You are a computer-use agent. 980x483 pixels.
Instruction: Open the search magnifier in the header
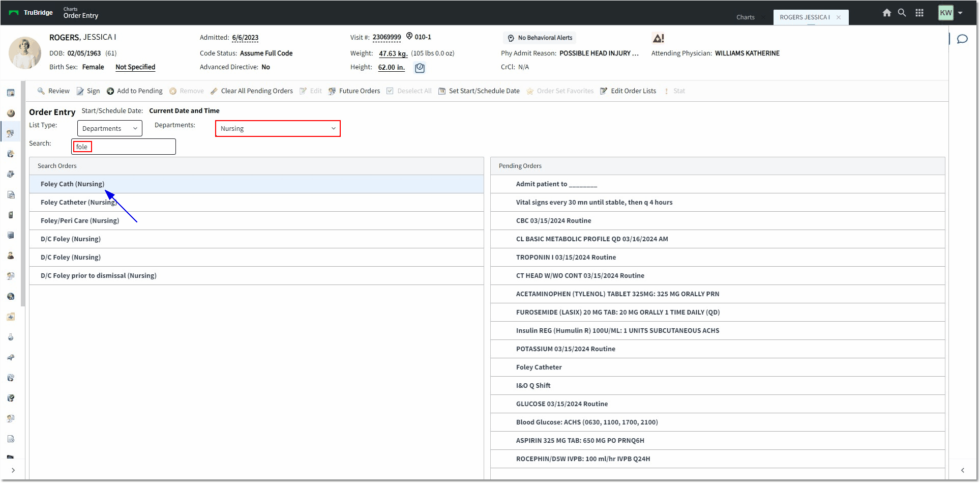click(902, 13)
